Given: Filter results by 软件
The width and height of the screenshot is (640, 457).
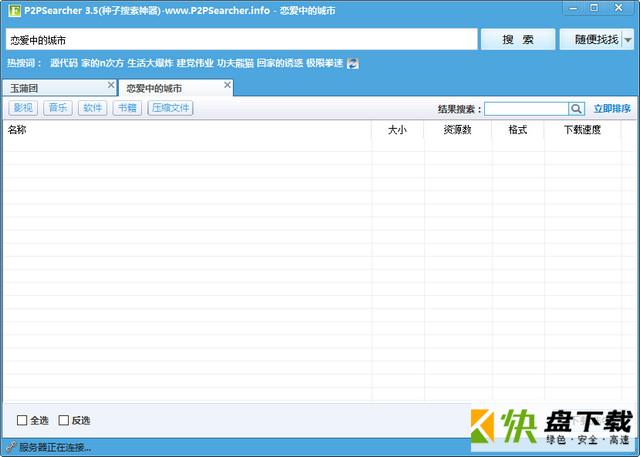Looking at the screenshot, I should [93, 108].
